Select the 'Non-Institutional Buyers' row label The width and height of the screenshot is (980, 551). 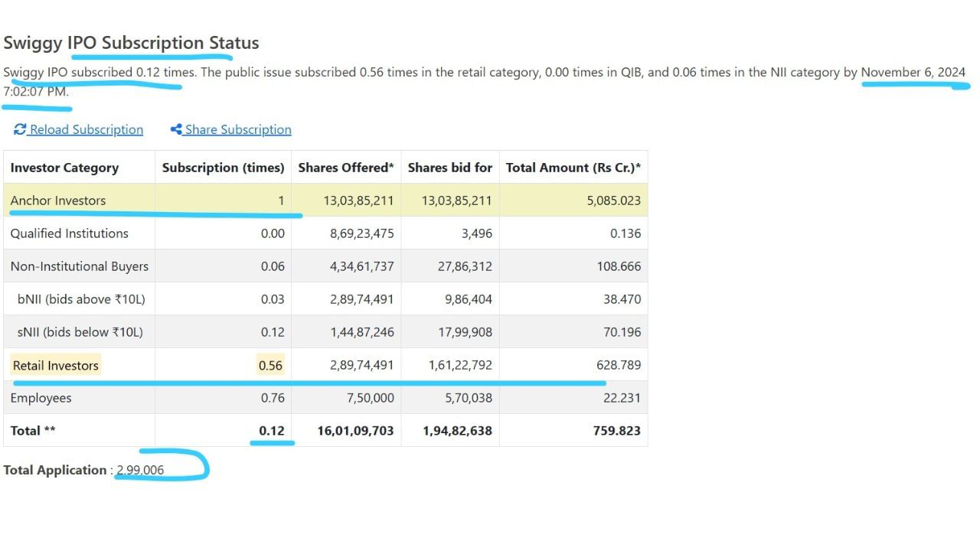(80, 266)
